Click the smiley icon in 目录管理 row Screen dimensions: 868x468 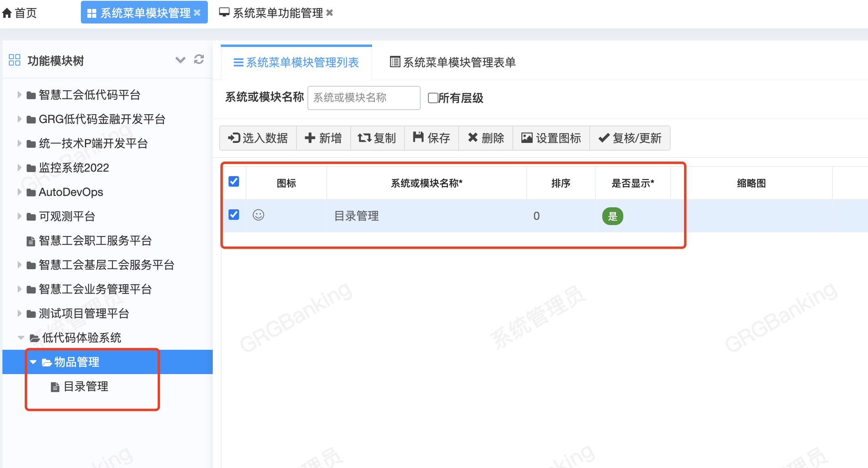[258, 215]
